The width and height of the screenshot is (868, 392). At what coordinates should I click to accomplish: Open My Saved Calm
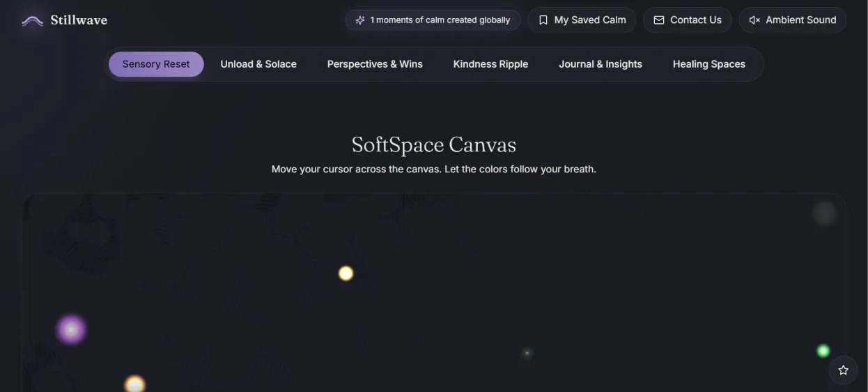point(582,20)
